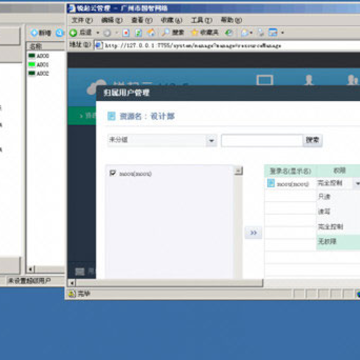Screen dimensions: 360x360
Task: Click the page icon in address bar
Action: [99, 45]
